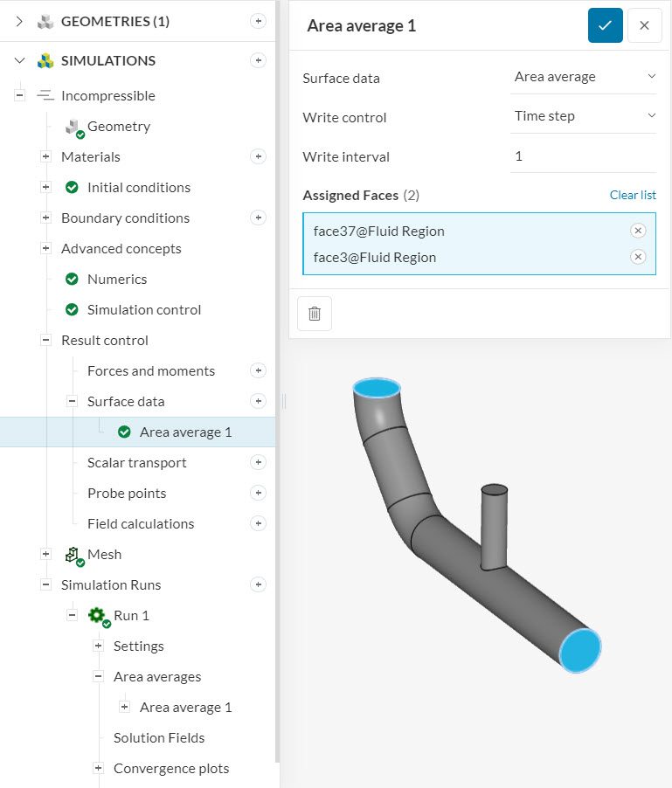The height and width of the screenshot is (788, 672).
Task: Open the Surface data dropdown showing Area average
Action: click(583, 77)
